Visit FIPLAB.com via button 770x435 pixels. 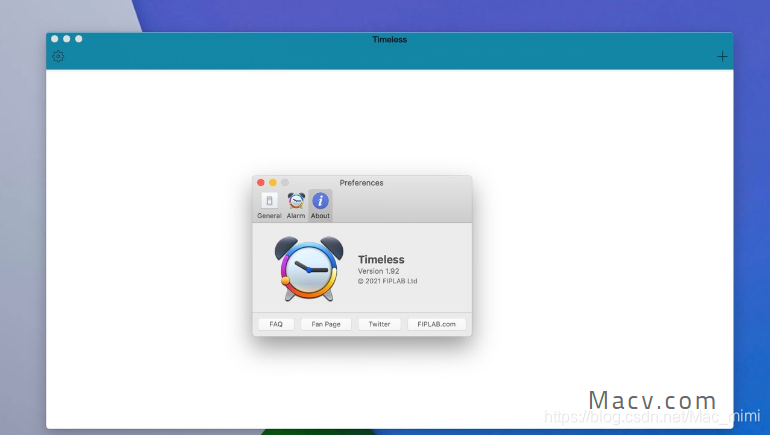[437, 324]
